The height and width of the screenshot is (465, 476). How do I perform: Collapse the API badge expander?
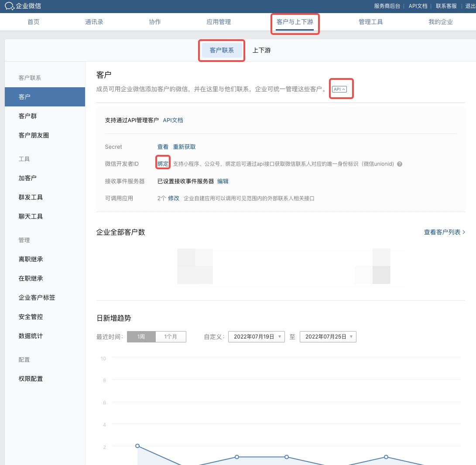(339, 89)
